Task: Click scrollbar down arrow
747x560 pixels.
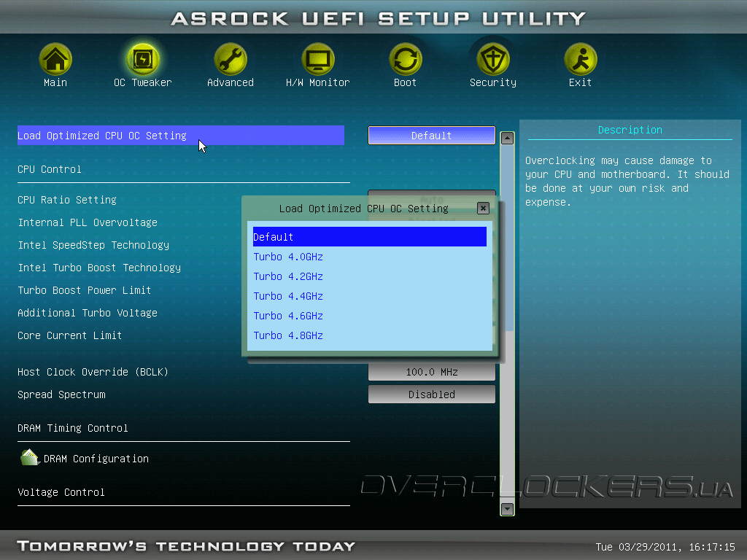Action: coord(508,509)
